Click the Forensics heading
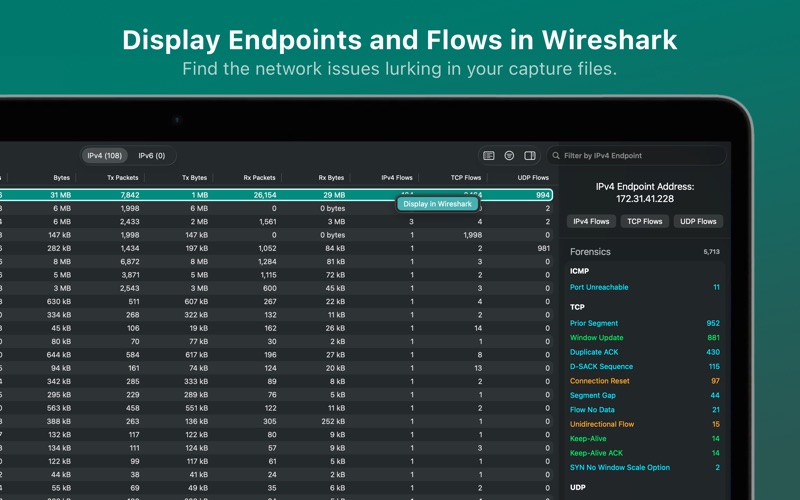The width and height of the screenshot is (800, 500). (x=590, y=252)
